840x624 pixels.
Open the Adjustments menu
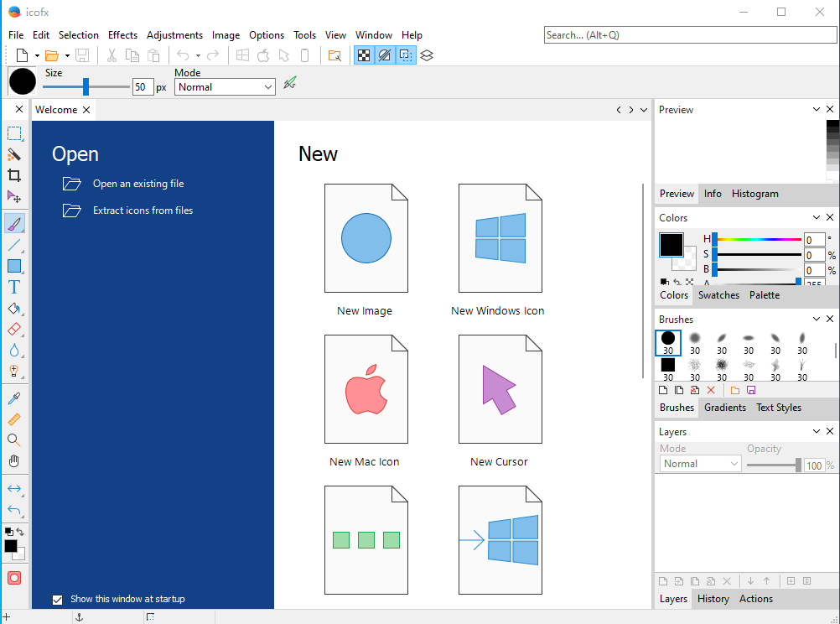pyautogui.click(x=174, y=35)
